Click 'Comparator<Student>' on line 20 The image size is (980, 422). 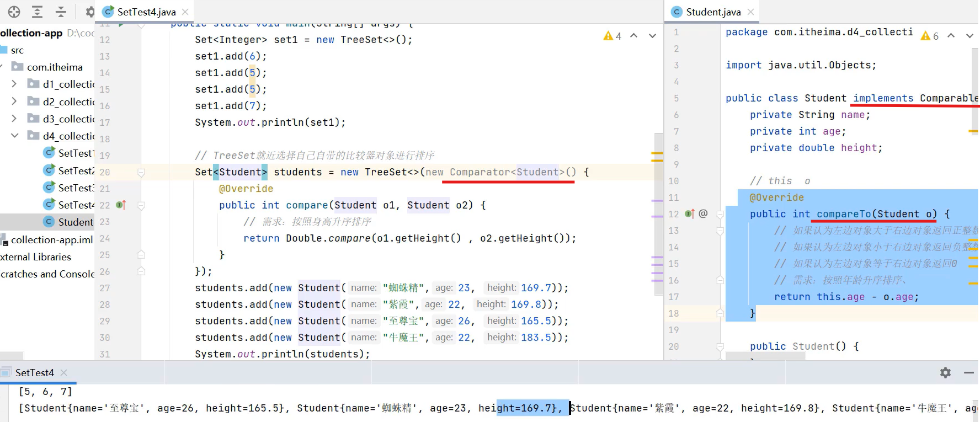(507, 172)
